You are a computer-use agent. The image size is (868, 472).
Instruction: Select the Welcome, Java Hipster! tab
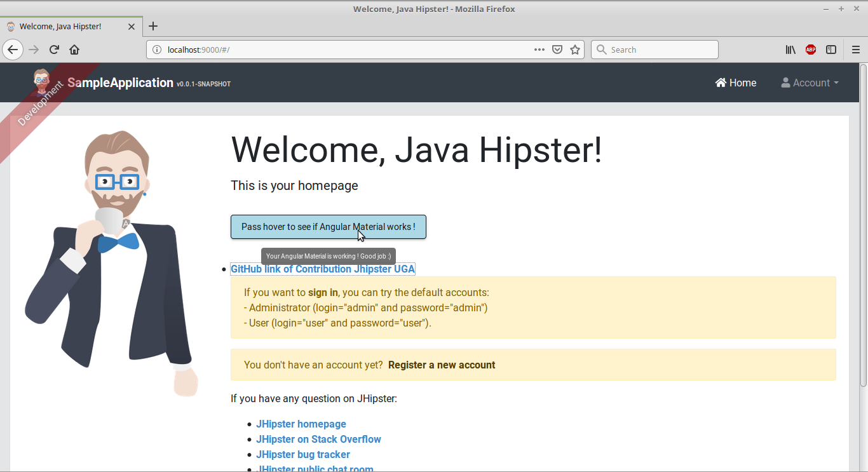tap(71, 27)
